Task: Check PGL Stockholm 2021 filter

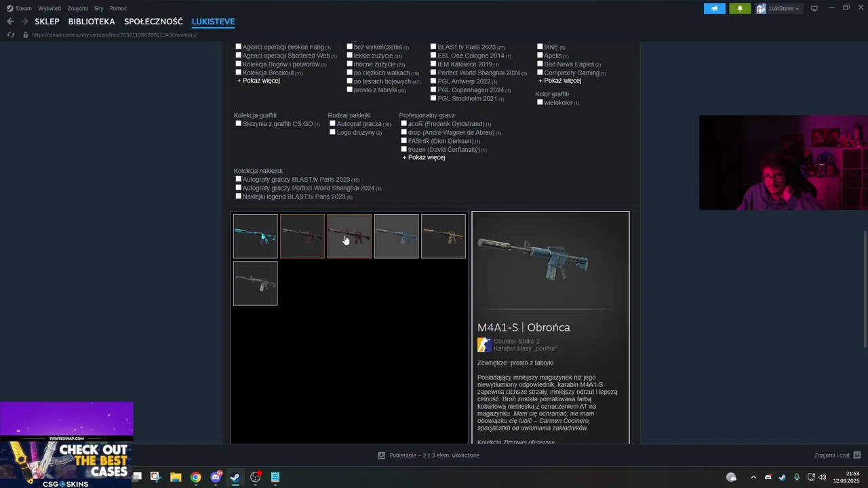Action: point(433,98)
